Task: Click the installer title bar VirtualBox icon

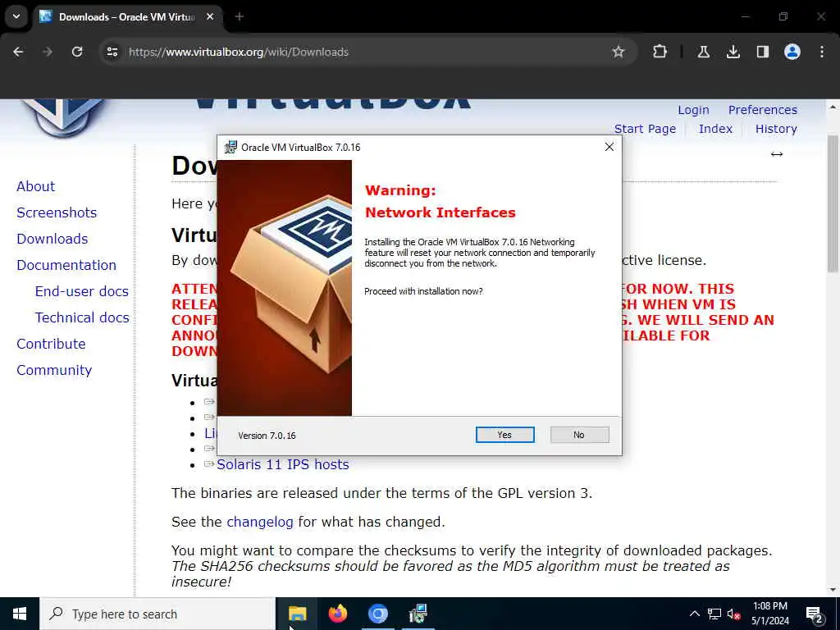Action: point(231,147)
